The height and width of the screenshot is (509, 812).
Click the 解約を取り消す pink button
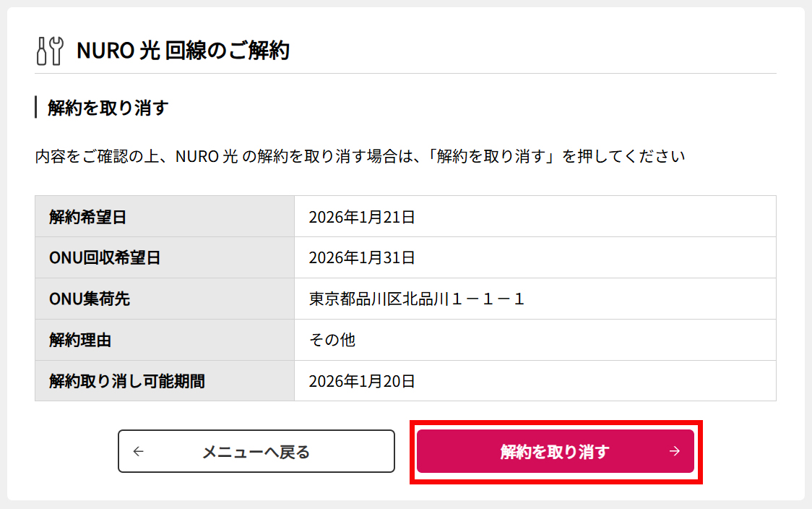pyautogui.click(x=555, y=450)
